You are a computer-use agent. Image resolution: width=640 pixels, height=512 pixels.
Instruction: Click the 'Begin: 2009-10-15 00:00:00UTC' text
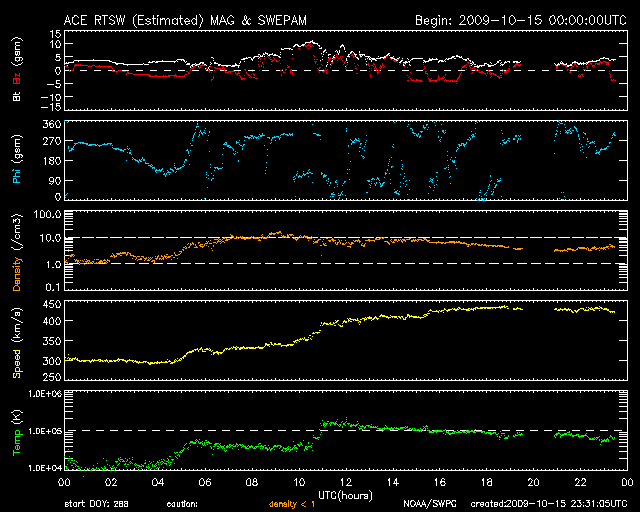(x=521, y=20)
